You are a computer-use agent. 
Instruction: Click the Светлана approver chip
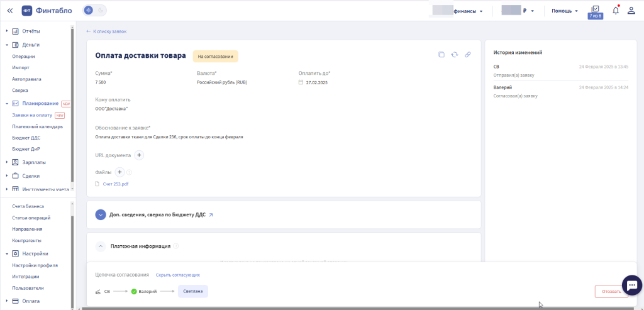[x=193, y=292]
